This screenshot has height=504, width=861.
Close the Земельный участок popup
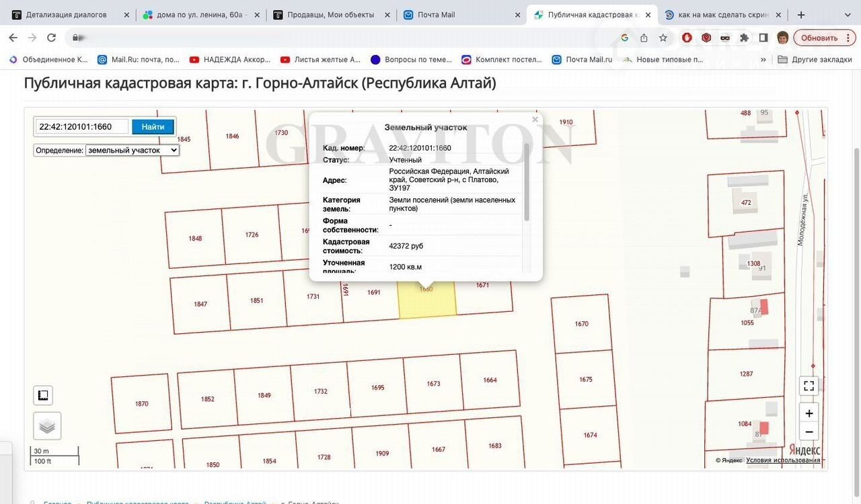(x=535, y=120)
